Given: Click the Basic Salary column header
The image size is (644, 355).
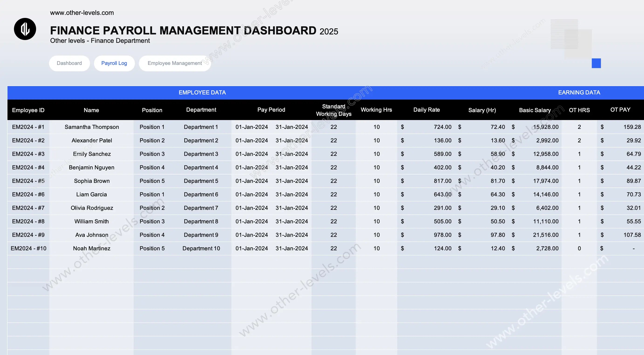Looking at the screenshot, I should [535, 110].
